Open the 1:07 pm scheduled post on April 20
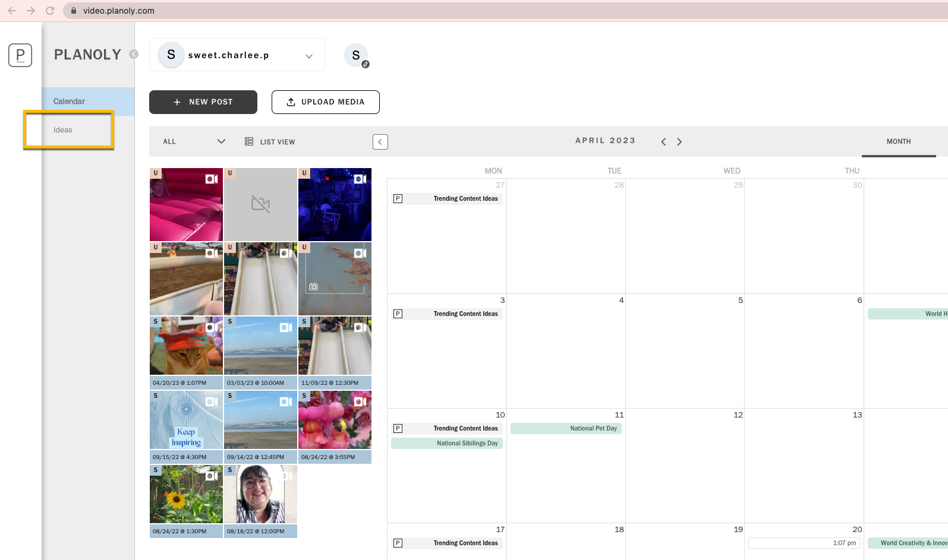The image size is (948, 560). [804, 543]
